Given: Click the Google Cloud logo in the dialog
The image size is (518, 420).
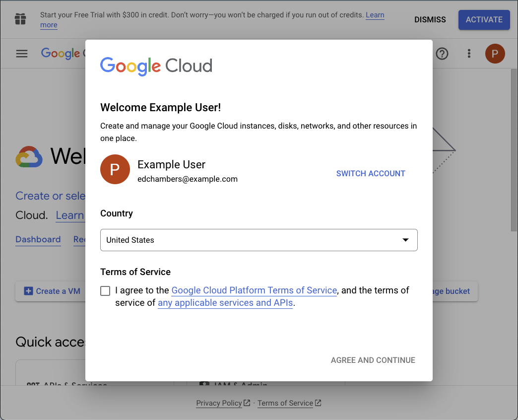Looking at the screenshot, I should click(156, 66).
